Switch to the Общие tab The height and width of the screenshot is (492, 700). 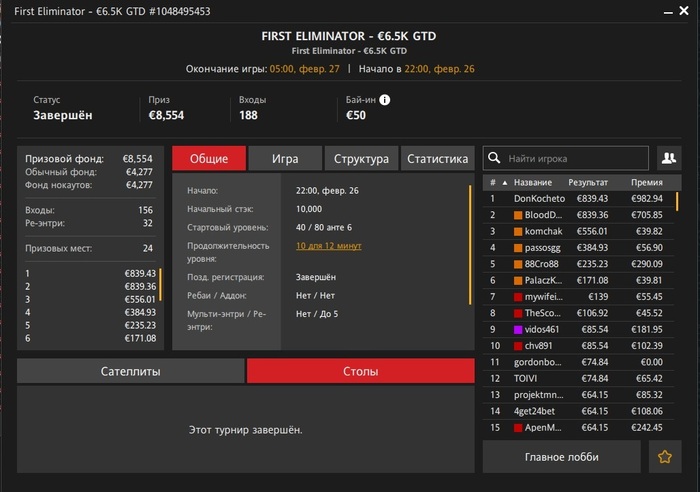coord(209,158)
